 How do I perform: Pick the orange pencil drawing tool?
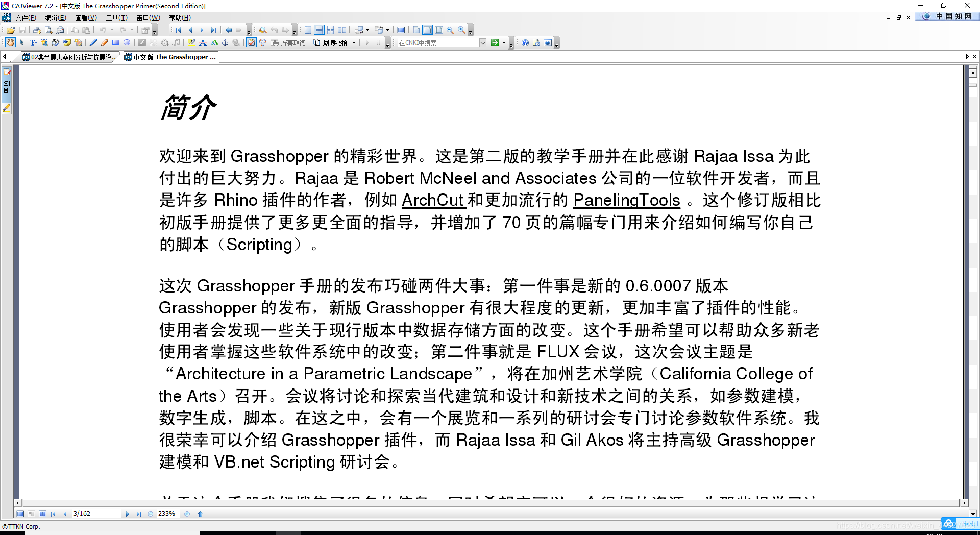(105, 43)
